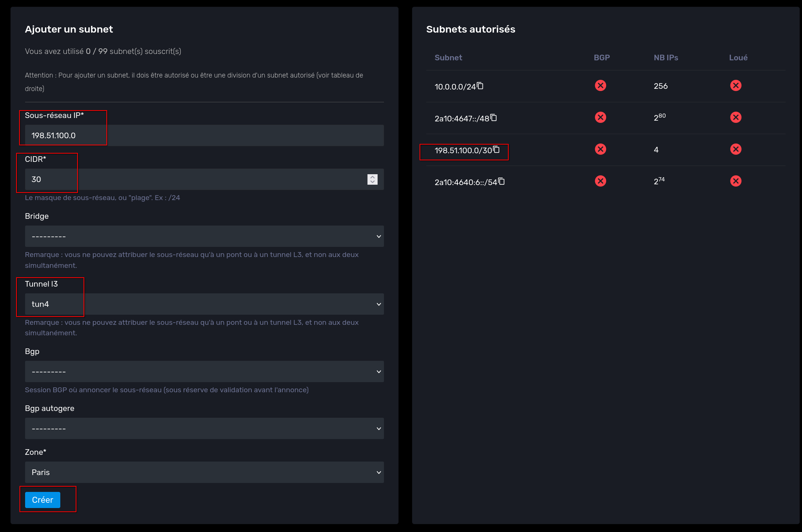Copy the 2a10:4647::/48 subnet to clipboard

tap(494, 118)
